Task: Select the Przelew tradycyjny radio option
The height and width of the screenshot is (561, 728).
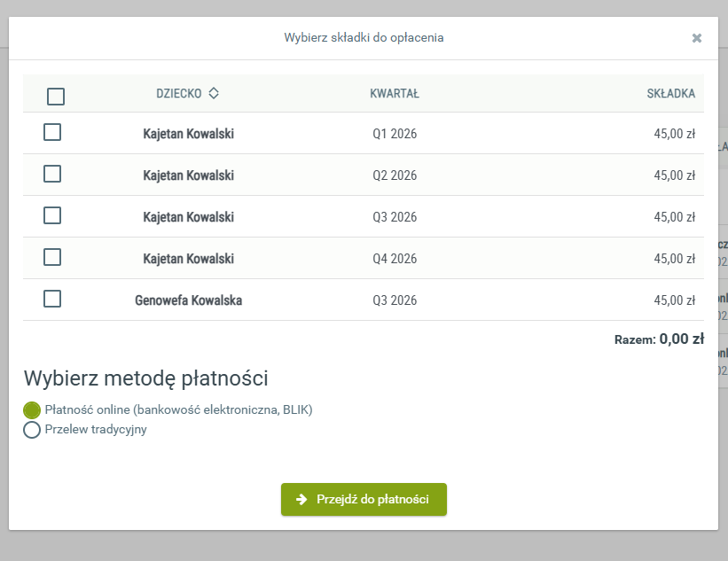Action: click(32, 431)
